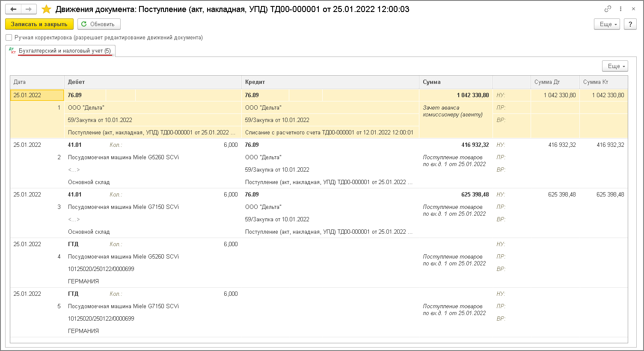644x351 pixels.
Task: Enable the Ручная корректировка checkbox
Action: (x=9, y=38)
